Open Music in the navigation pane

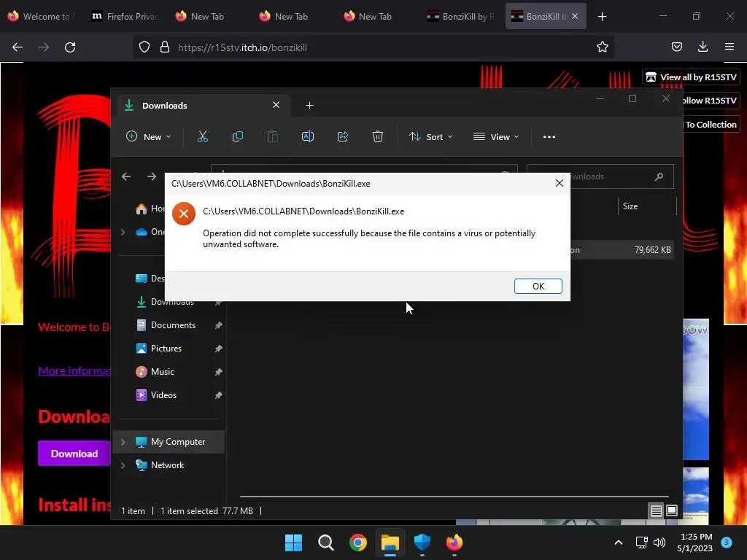tap(162, 371)
